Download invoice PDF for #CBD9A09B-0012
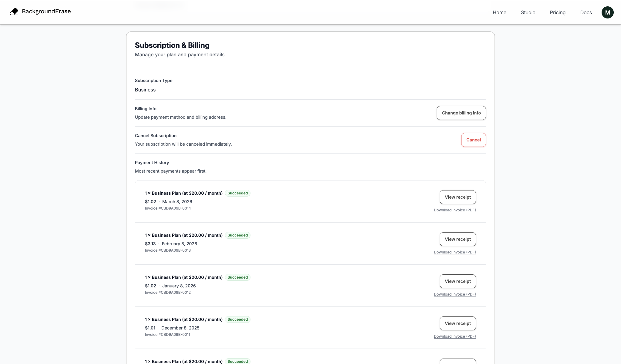 pyautogui.click(x=455, y=294)
